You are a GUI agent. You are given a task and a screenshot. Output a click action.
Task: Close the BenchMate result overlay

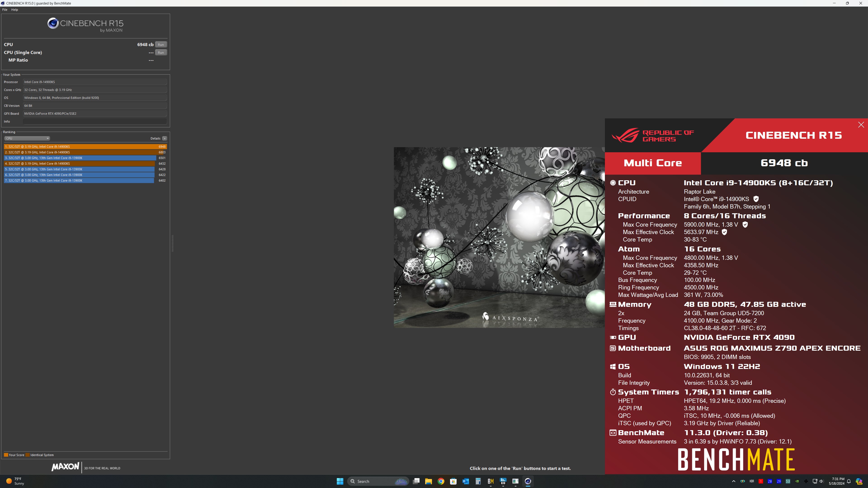pyautogui.click(x=861, y=125)
